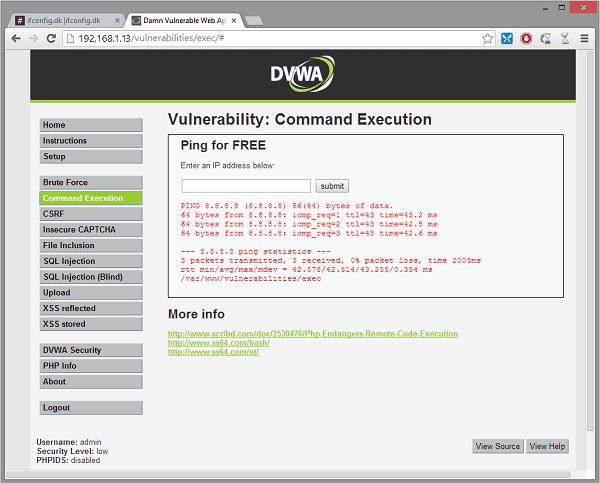Click the submit button

pos(332,186)
